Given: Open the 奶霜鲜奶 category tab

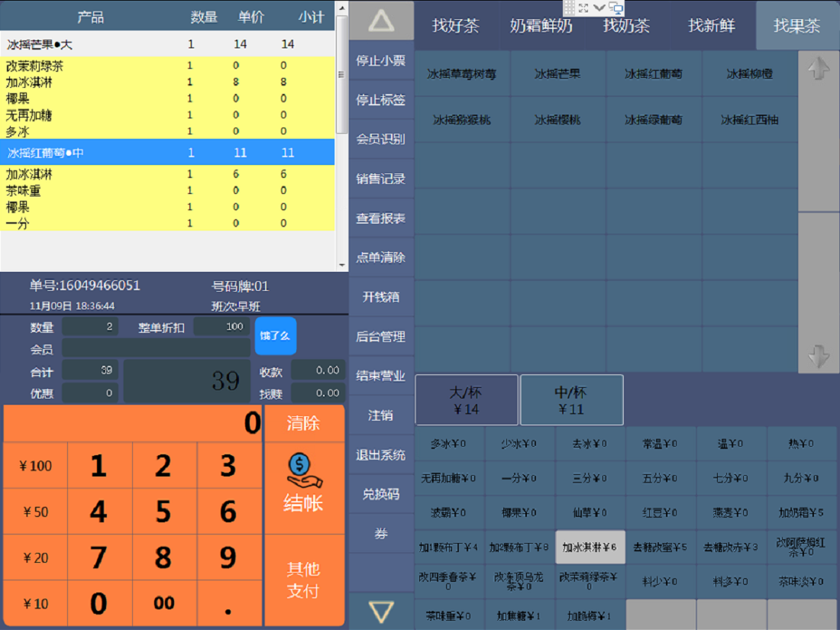Looking at the screenshot, I should click(541, 25).
